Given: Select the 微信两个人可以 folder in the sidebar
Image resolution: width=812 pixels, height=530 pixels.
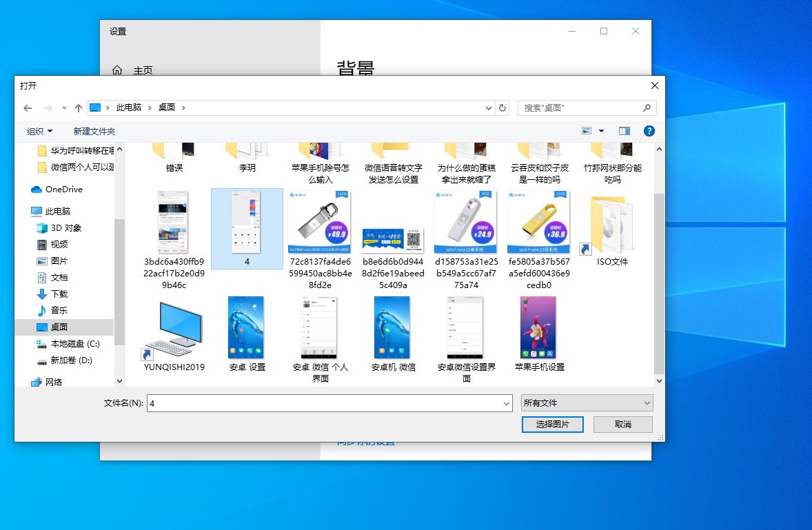Looking at the screenshot, I should [76, 167].
